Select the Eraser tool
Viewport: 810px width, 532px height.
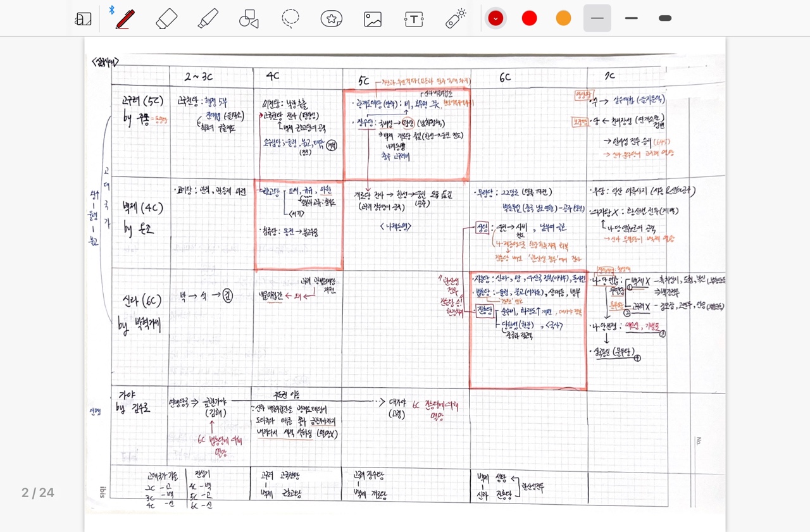coord(166,18)
